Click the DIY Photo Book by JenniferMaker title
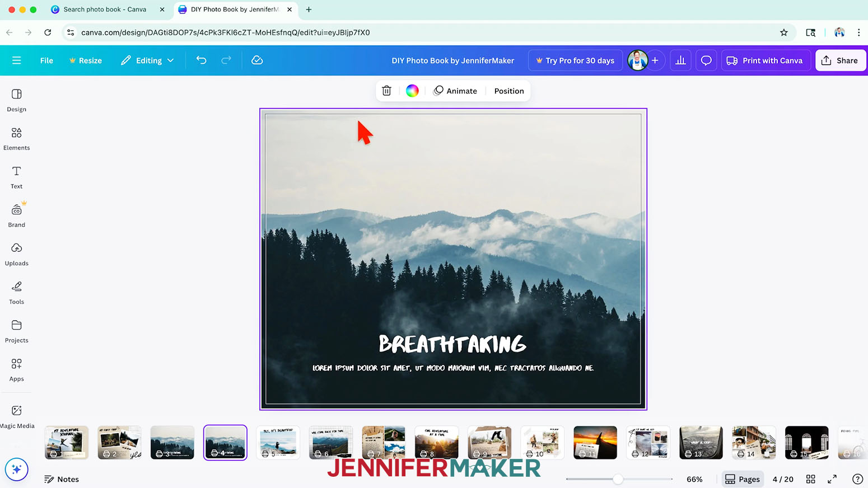Image resolution: width=868 pixels, height=488 pixels. coord(452,60)
